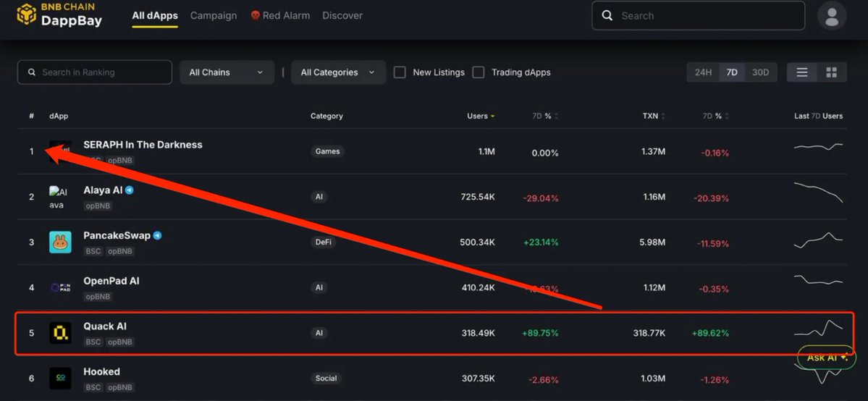Enable the New Listings checkbox
The image size is (868, 401).
[400, 72]
